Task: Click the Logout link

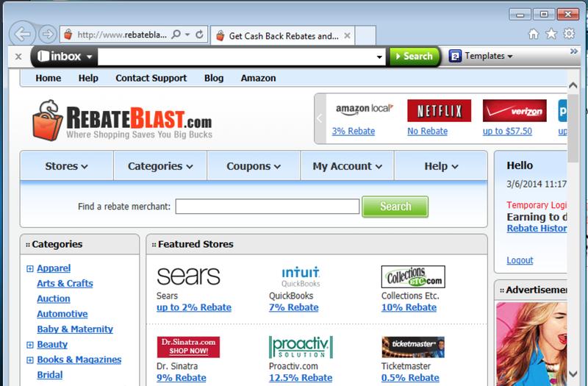Action: coord(520,260)
